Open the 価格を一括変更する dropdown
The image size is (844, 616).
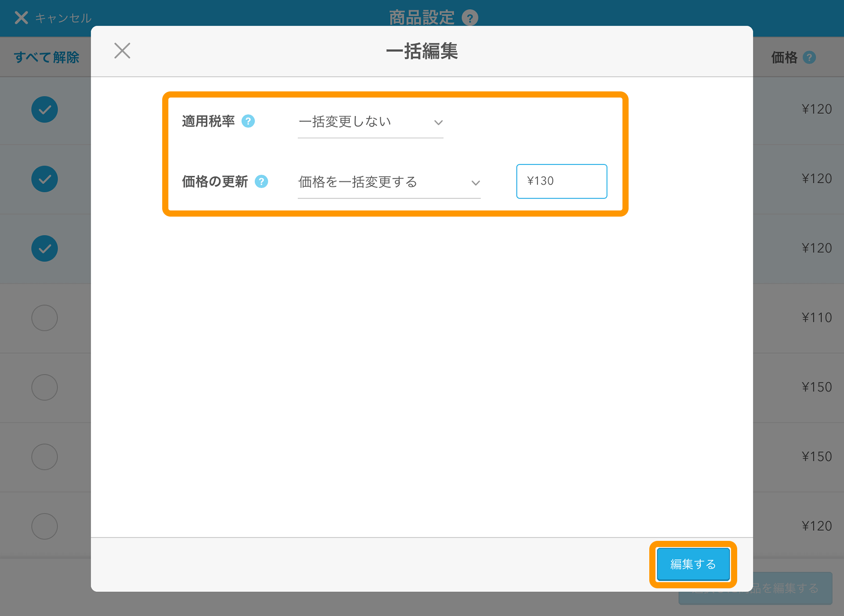389,182
